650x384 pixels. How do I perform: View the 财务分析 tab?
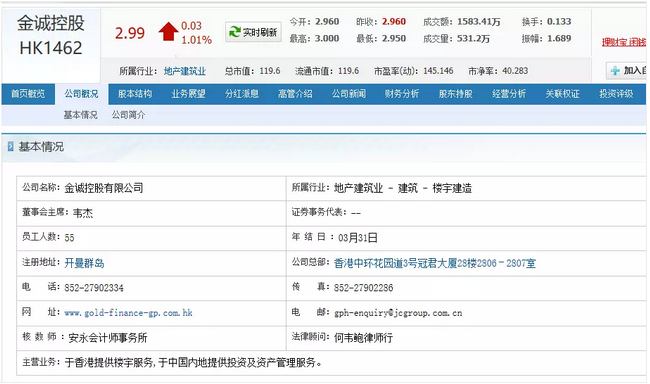402,94
